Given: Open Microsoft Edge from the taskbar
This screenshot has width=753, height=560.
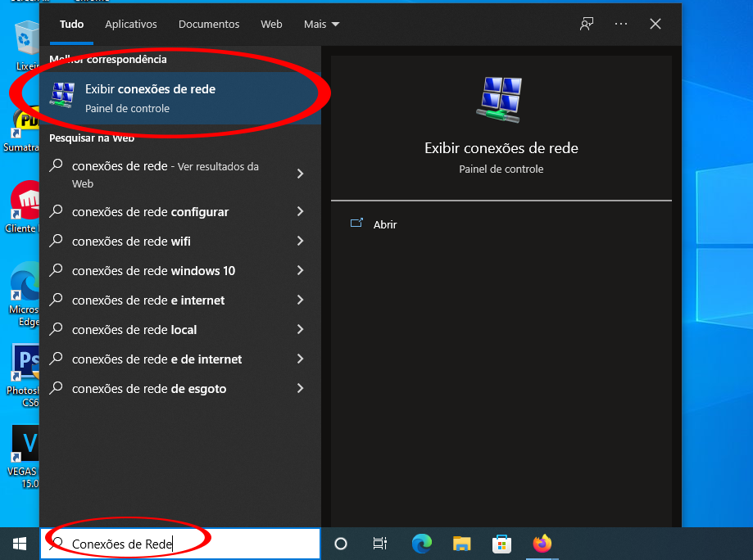Looking at the screenshot, I should 421,543.
